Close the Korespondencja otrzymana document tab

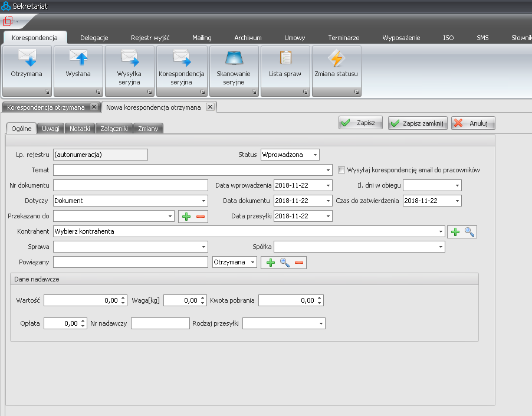coord(94,107)
